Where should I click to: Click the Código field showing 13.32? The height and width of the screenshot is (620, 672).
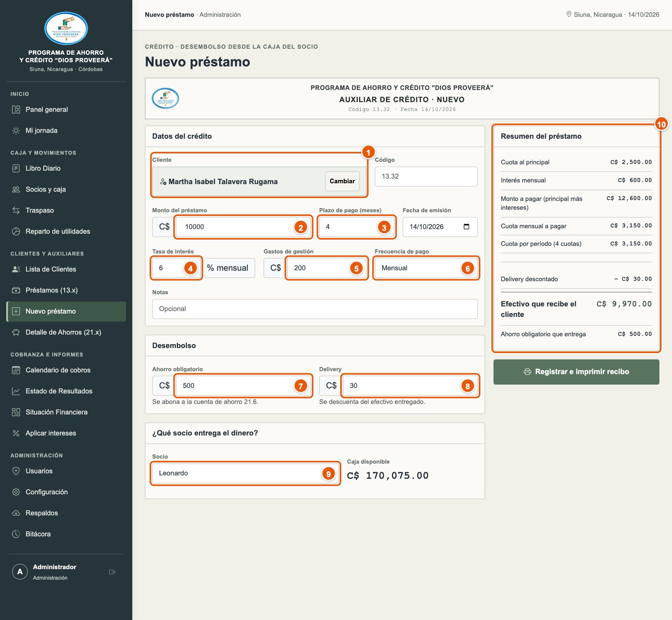pos(426,177)
